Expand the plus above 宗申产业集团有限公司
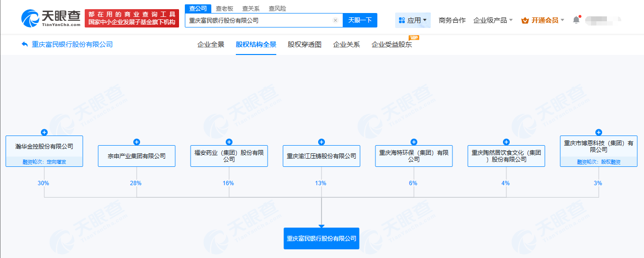Viewport: 644px width, 258px height. 137,142
